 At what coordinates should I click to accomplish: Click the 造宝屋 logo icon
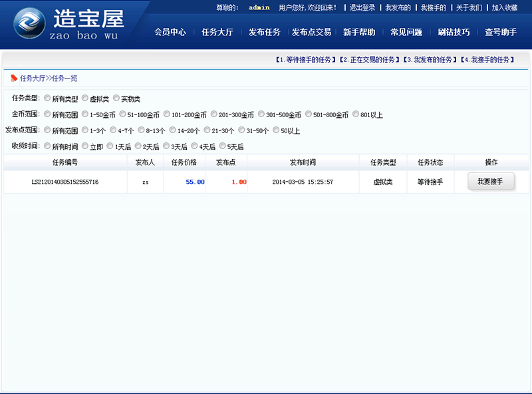29,25
